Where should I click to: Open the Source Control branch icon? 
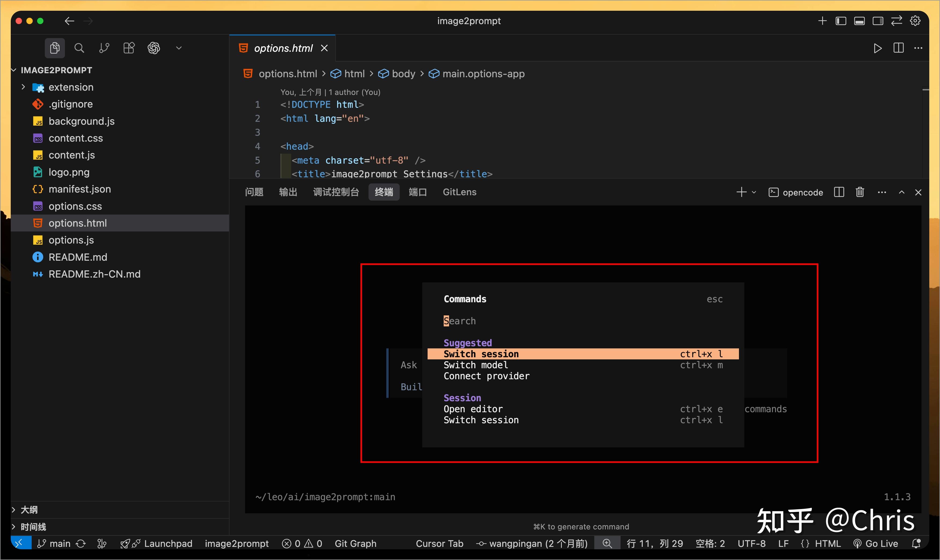point(104,48)
